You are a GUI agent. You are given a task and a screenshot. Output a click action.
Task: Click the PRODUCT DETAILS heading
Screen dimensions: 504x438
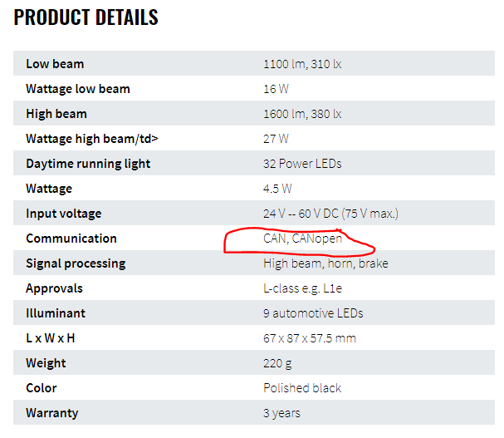pos(86,17)
